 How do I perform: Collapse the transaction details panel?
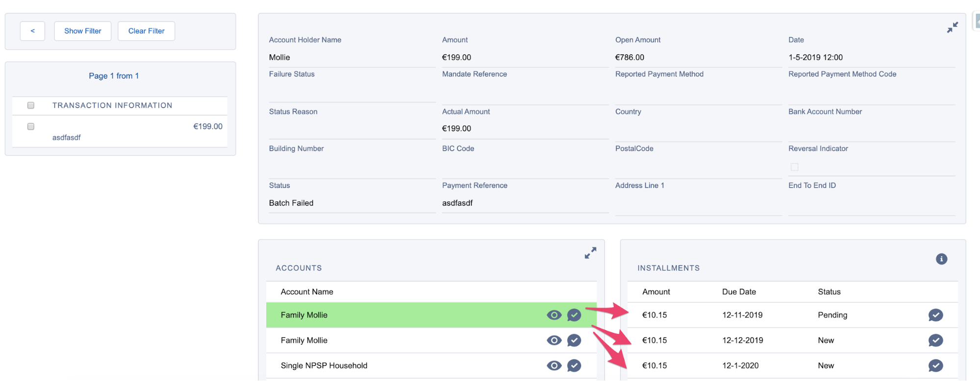(x=952, y=27)
